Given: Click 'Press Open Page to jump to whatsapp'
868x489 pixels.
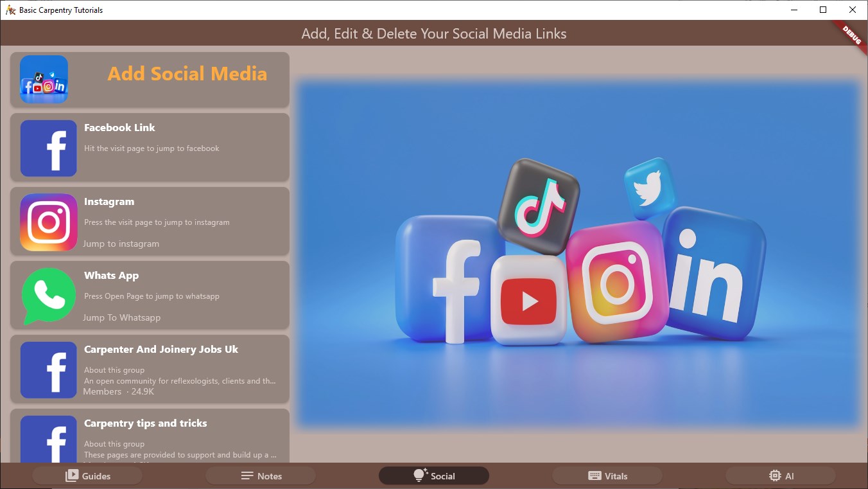Looking at the screenshot, I should click(x=152, y=296).
